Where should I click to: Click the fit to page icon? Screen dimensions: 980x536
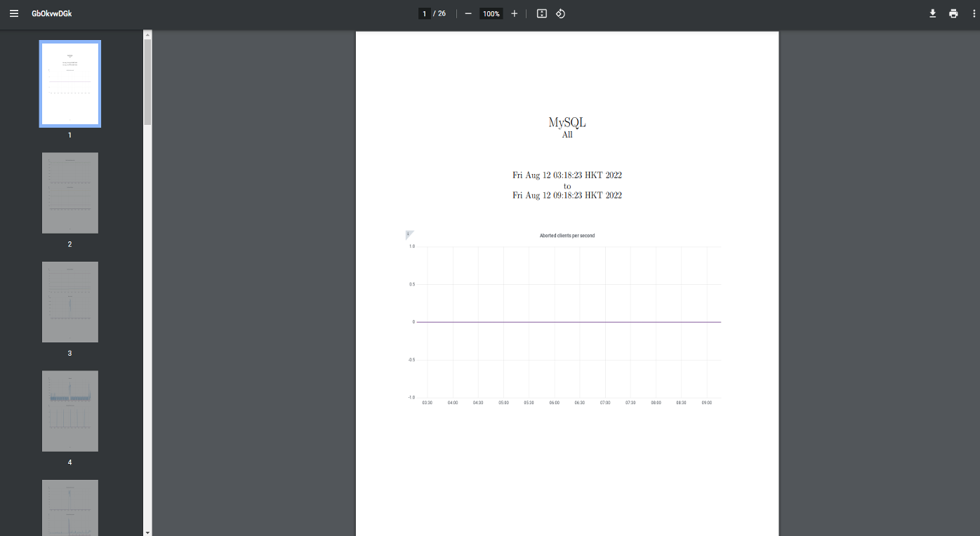click(541, 13)
